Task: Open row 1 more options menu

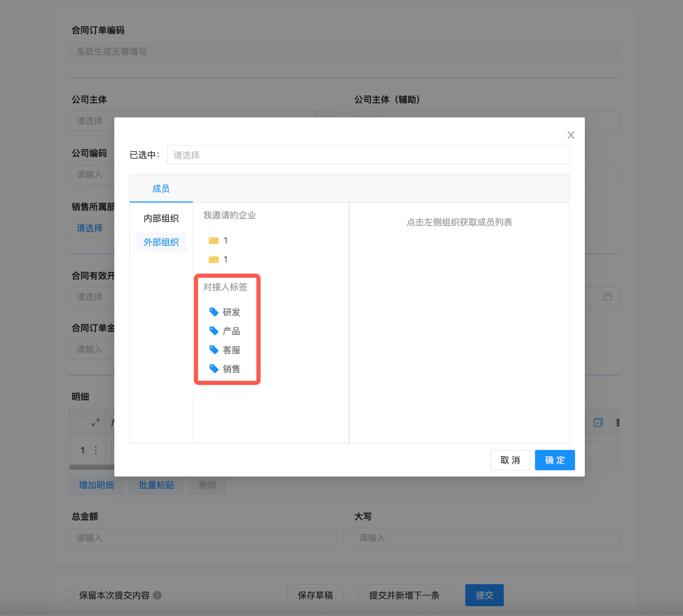Action: (96, 450)
